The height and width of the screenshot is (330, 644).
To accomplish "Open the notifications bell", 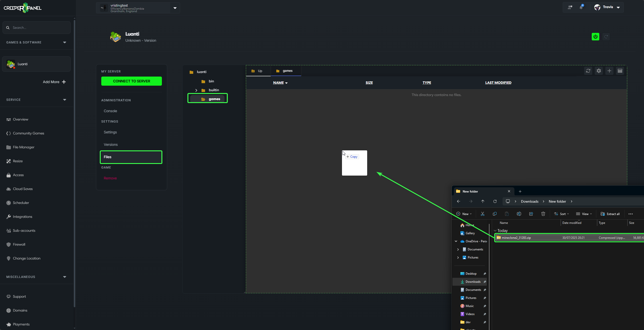I will (581, 7).
